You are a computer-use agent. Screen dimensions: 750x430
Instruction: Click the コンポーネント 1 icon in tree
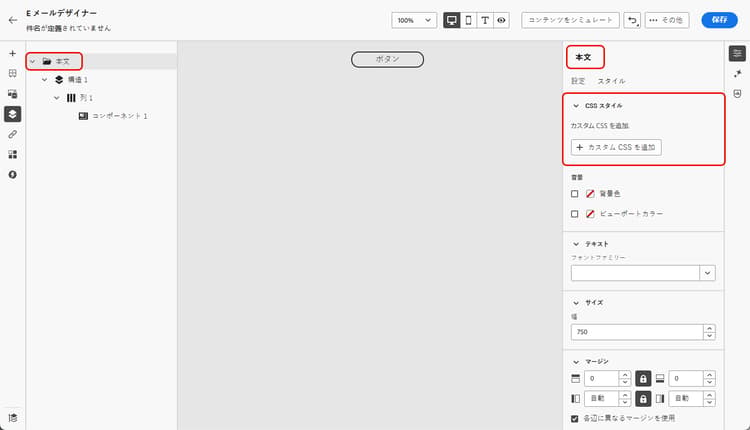point(83,116)
